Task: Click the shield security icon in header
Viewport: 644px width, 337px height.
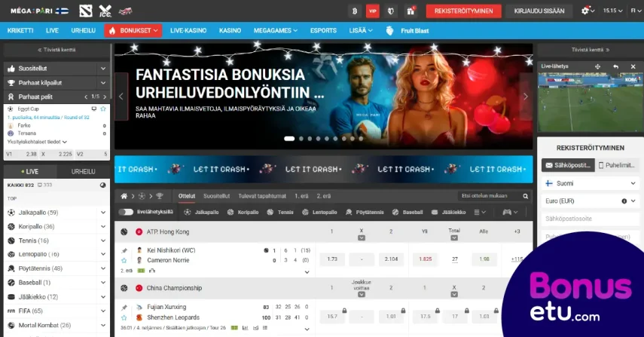Action: click(x=391, y=11)
